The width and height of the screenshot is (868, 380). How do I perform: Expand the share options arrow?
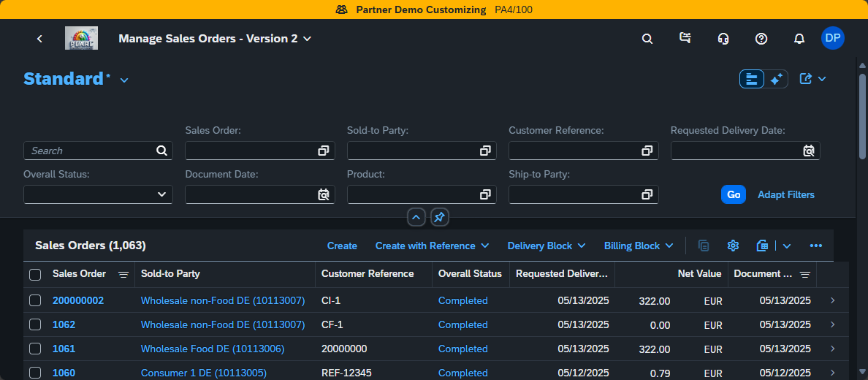822,79
